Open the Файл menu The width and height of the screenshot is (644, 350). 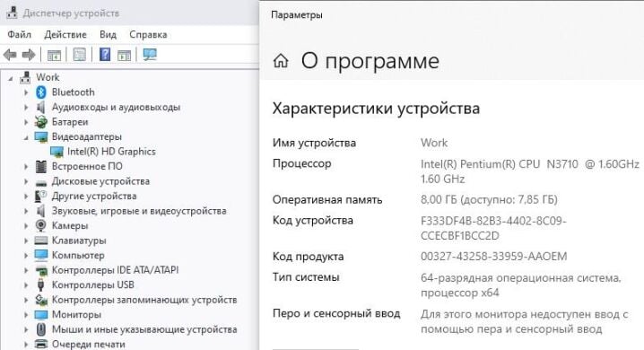tap(20, 34)
